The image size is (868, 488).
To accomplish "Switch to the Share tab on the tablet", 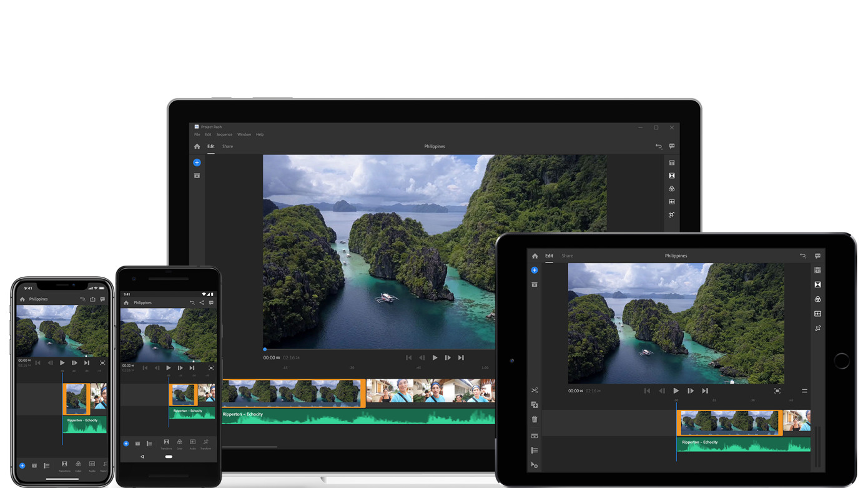I will (567, 256).
